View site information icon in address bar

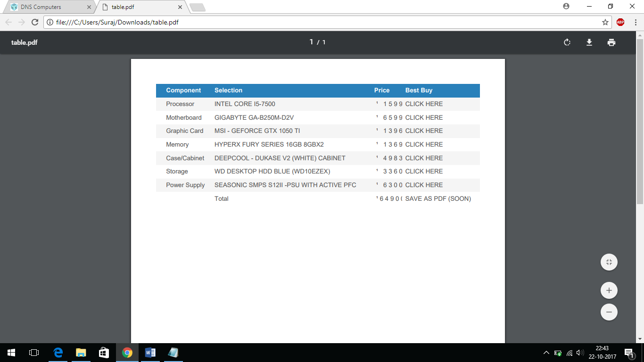[50, 22]
